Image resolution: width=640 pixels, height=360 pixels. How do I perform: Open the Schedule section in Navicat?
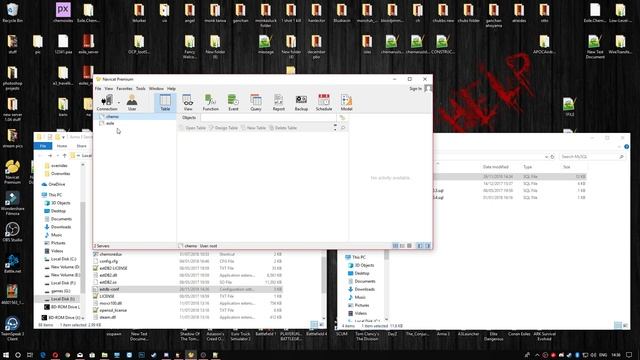pos(324,102)
